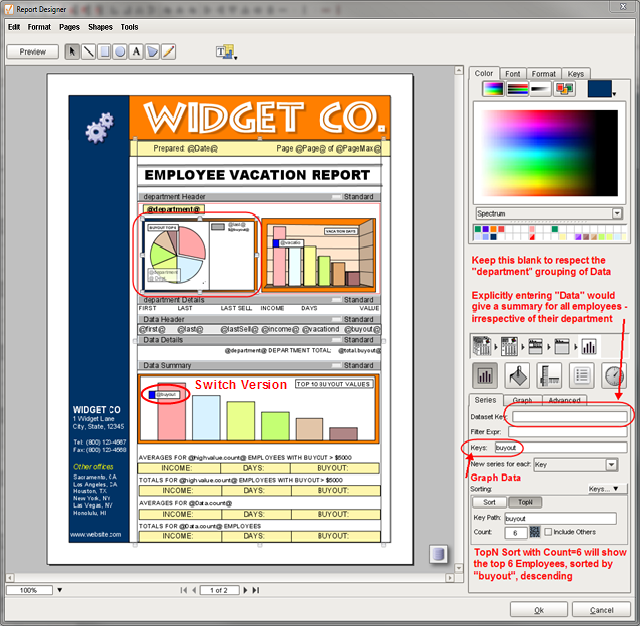The width and height of the screenshot is (640, 626).
Task: Click the Cancel button
Action: click(602, 610)
